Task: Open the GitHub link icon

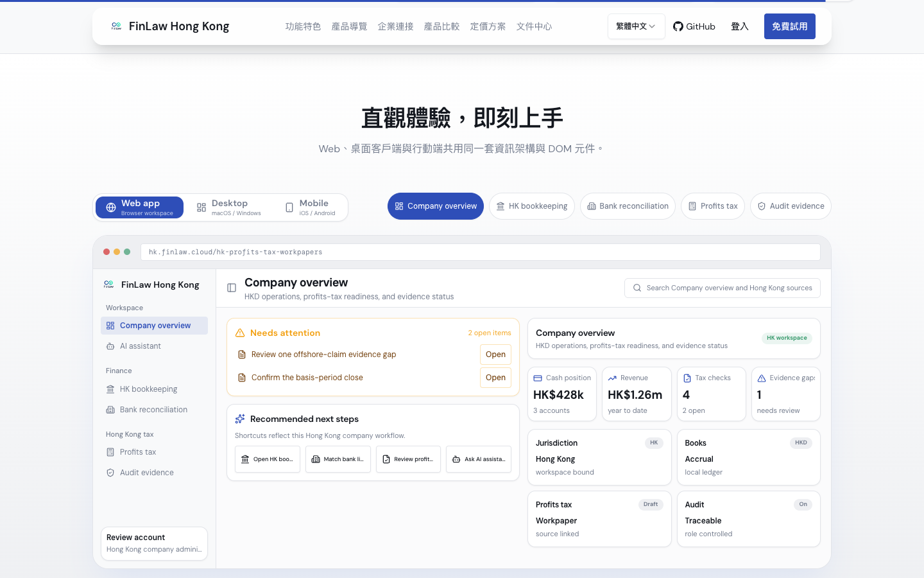Action: (678, 26)
